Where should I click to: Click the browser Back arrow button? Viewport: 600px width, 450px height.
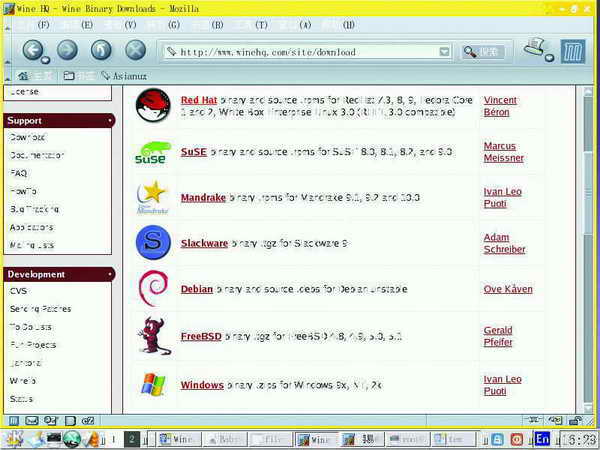(x=34, y=50)
